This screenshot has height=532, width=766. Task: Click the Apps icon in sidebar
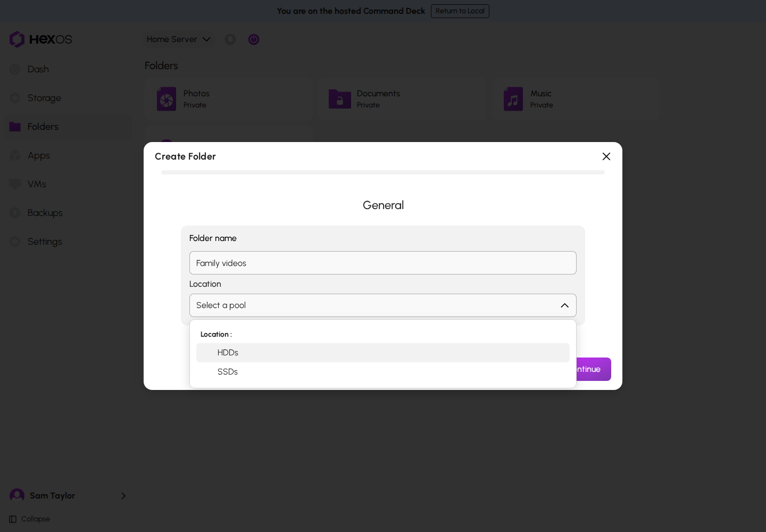(15, 155)
